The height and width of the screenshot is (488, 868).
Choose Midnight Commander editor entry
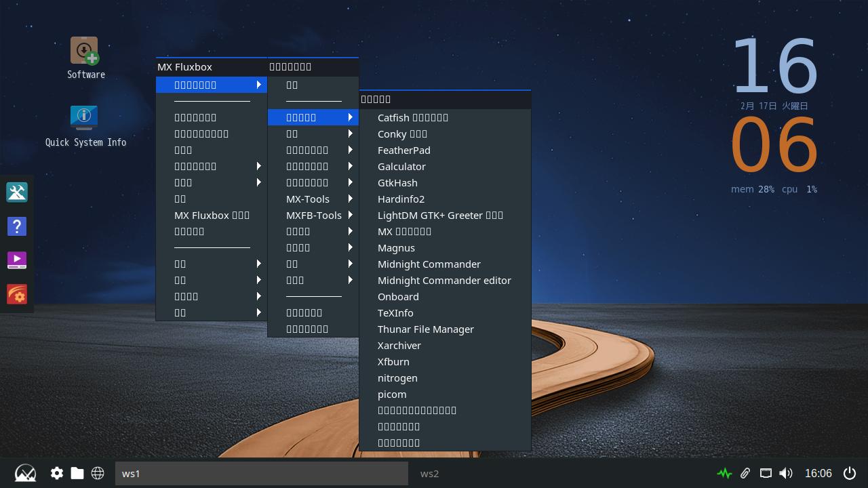444,280
